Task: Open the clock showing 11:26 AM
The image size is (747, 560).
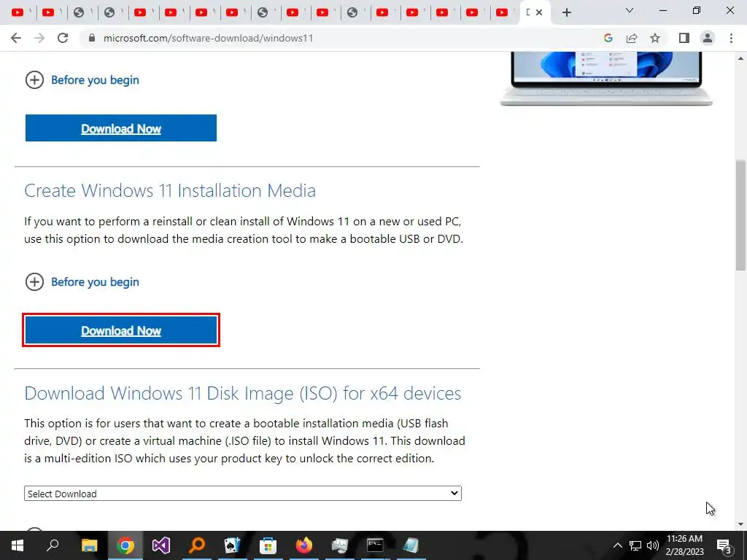Action: [x=684, y=545]
